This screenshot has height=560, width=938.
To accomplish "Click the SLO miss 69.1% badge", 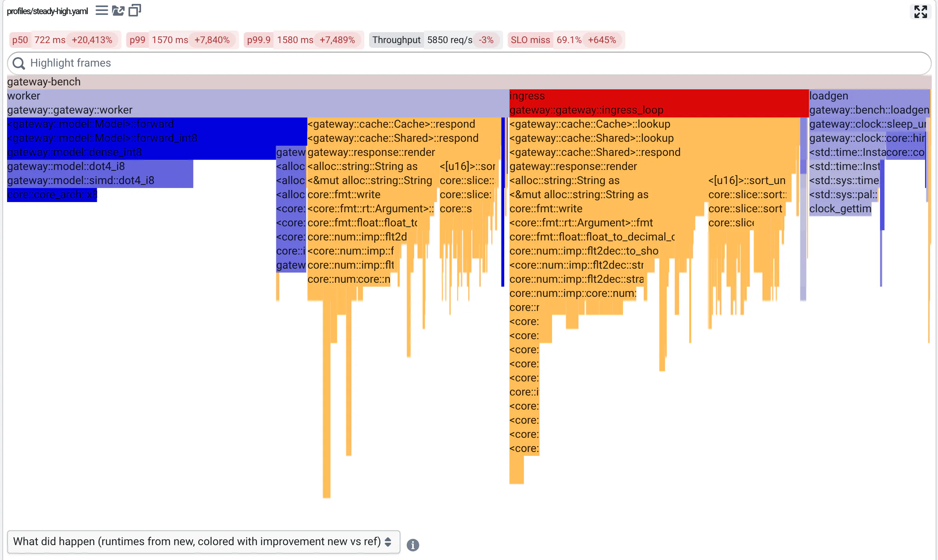I will 566,40.
